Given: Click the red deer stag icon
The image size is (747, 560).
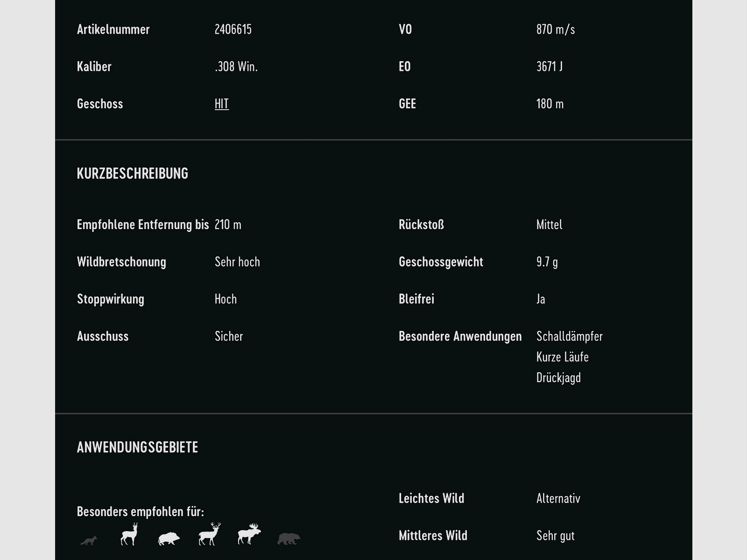Looking at the screenshot, I should pyautogui.click(x=209, y=534).
